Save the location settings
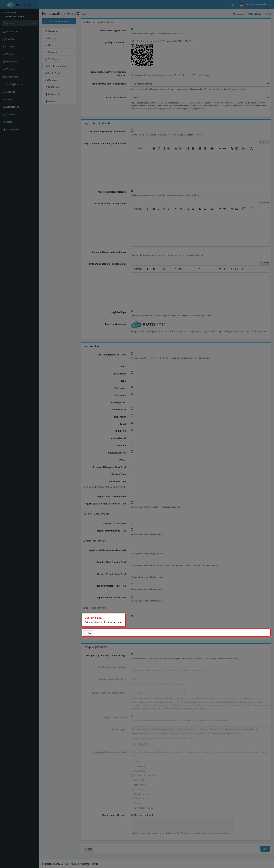The width and height of the screenshot is (274, 868). click(x=265, y=849)
